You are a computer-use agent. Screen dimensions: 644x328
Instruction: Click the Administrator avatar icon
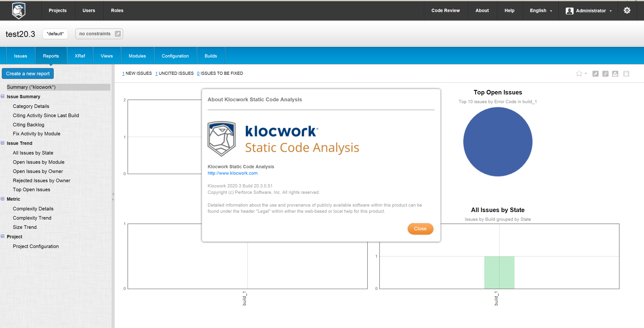570,10
